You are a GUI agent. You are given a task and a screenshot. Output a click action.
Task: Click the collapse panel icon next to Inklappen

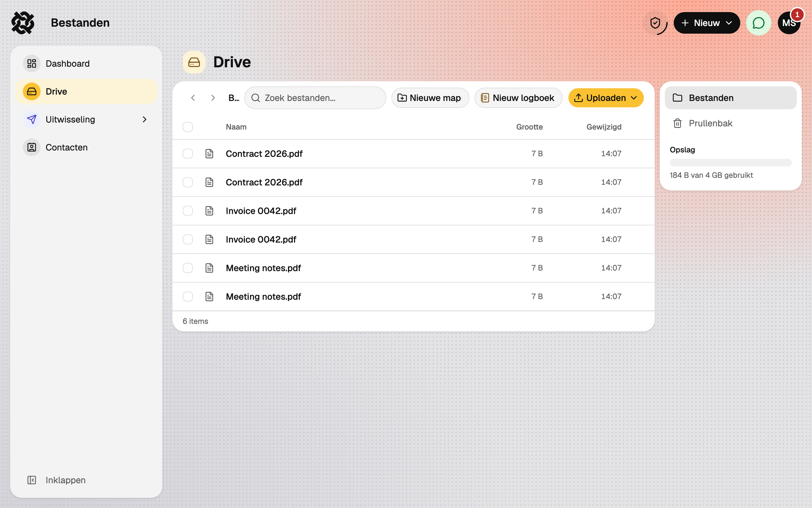point(31,480)
